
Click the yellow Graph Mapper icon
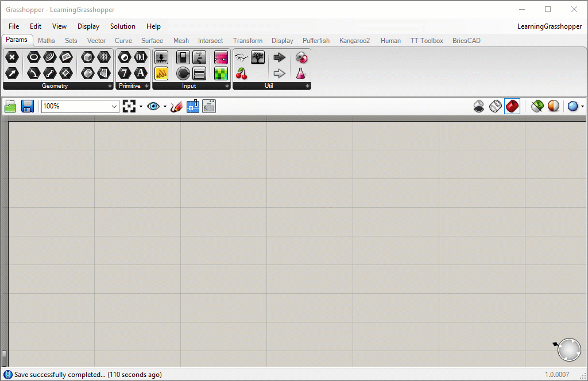pos(161,73)
